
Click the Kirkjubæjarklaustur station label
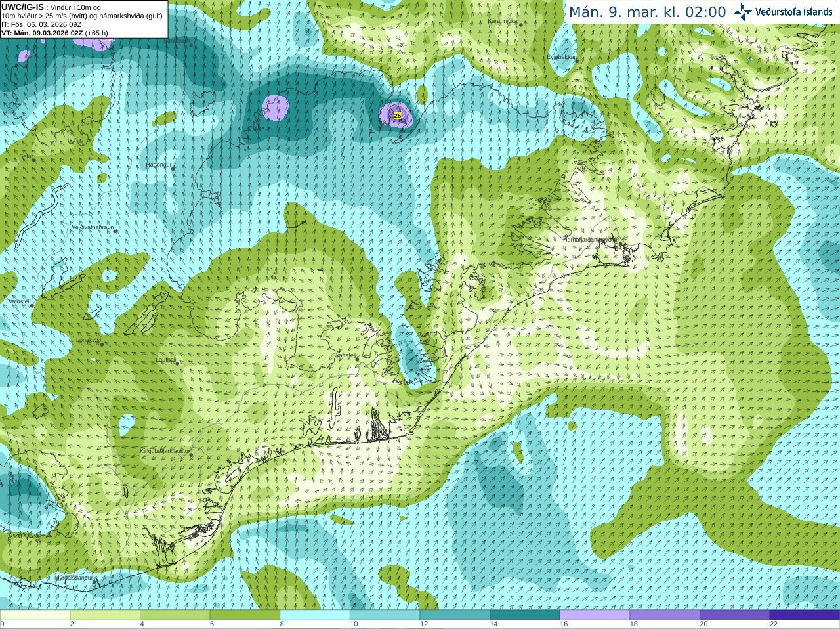(x=165, y=451)
